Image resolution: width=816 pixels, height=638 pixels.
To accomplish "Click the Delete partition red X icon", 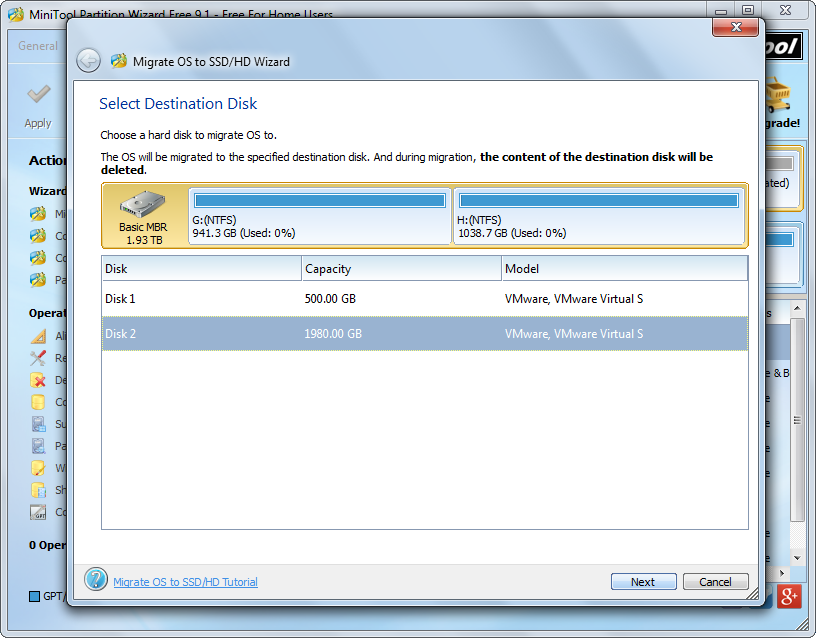I will (38, 380).
